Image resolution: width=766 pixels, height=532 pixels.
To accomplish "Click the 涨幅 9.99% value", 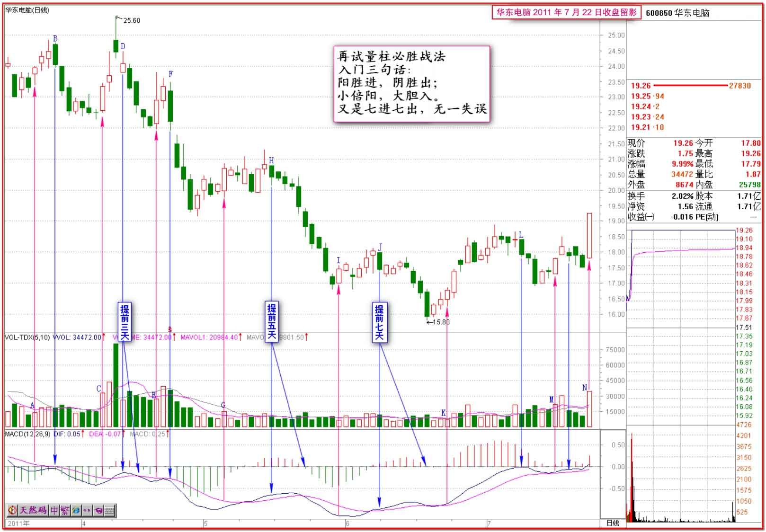I will pos(683,164).
